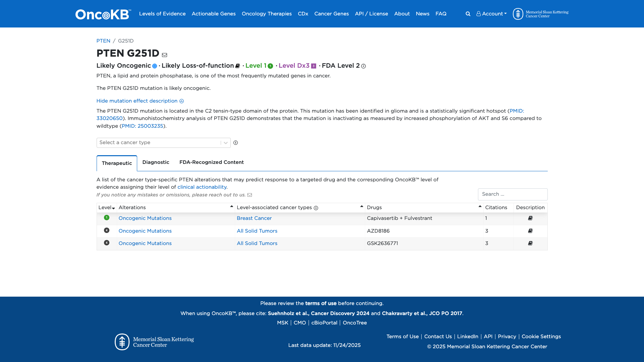
Task: Open the Breast Cancer link
Action: tap(254, 218)
